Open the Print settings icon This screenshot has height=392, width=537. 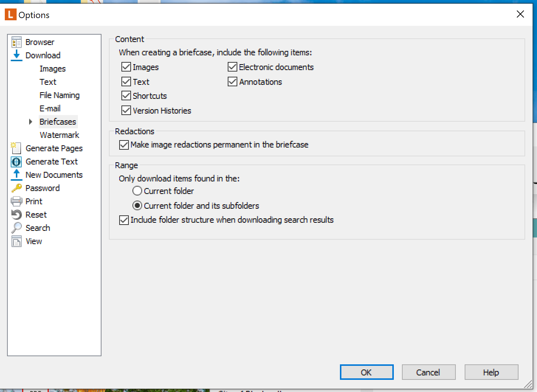[x=16, y=201]
